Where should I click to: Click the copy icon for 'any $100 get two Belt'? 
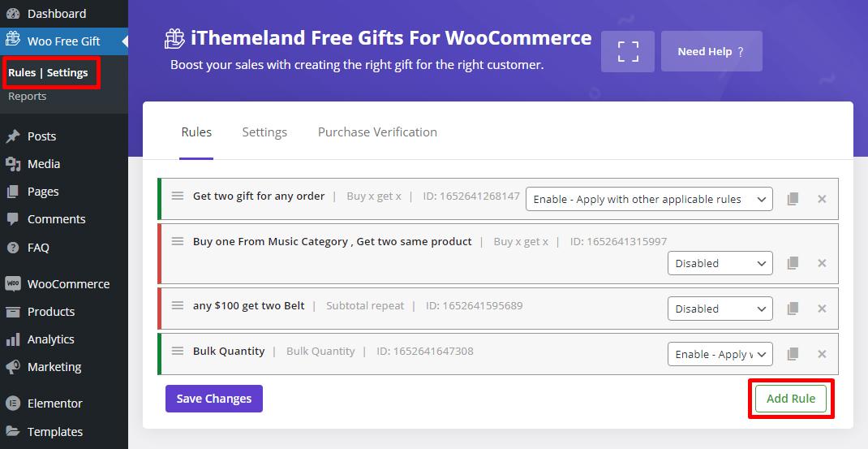tap(793, 309)
